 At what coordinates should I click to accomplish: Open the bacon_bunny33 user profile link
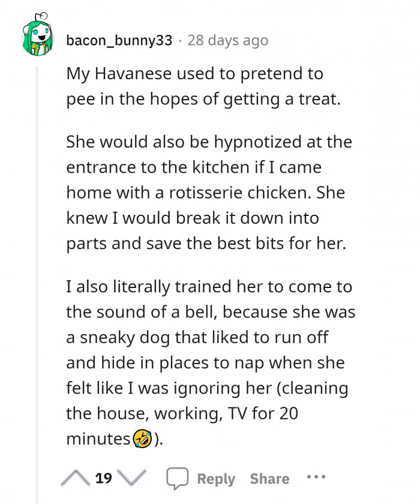[x=119, y=41]
